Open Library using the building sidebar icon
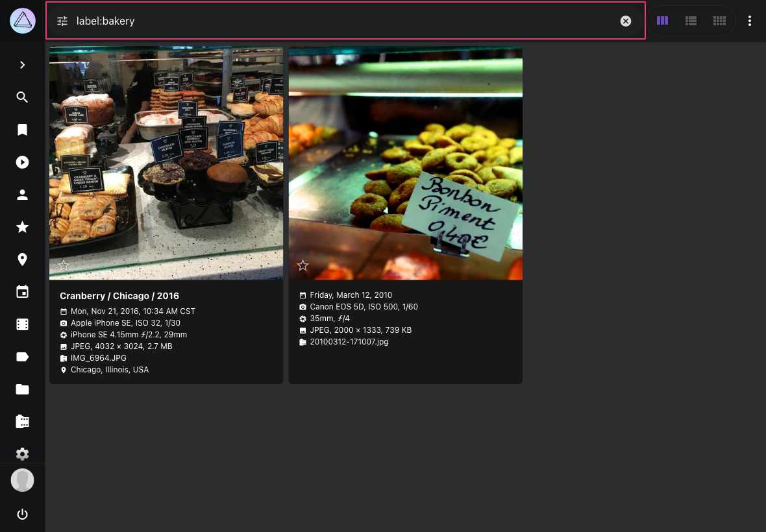766x532 pixels. (x=23, y=422)
